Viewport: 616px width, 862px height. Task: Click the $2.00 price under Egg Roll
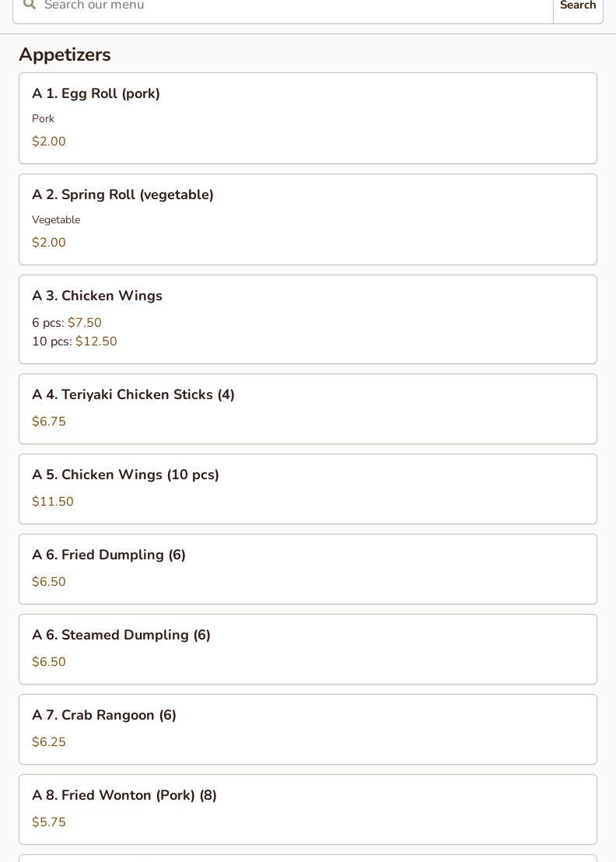[x=49, y=142]
